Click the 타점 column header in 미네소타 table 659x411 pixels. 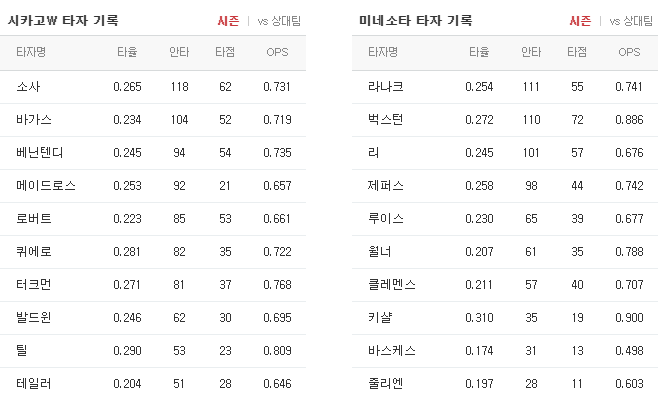[x=577, y=52]
